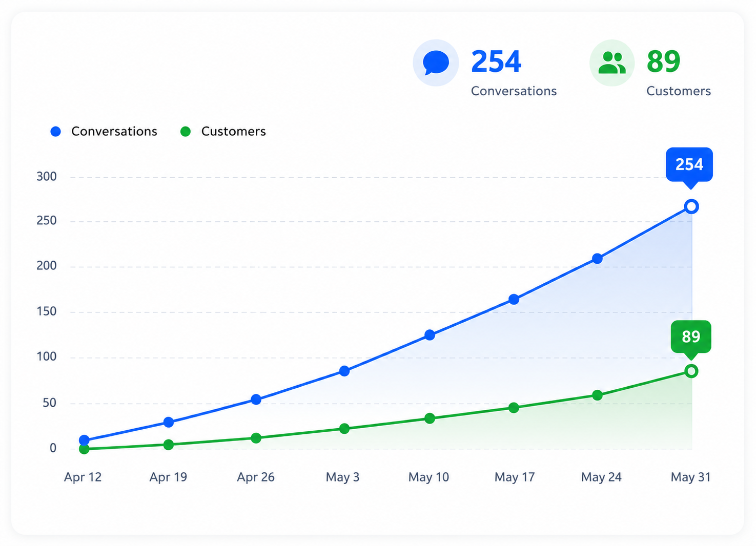Click the Apr 19 axis label
The width and height of the screenshot is (756, 546).
click(168, 477)
